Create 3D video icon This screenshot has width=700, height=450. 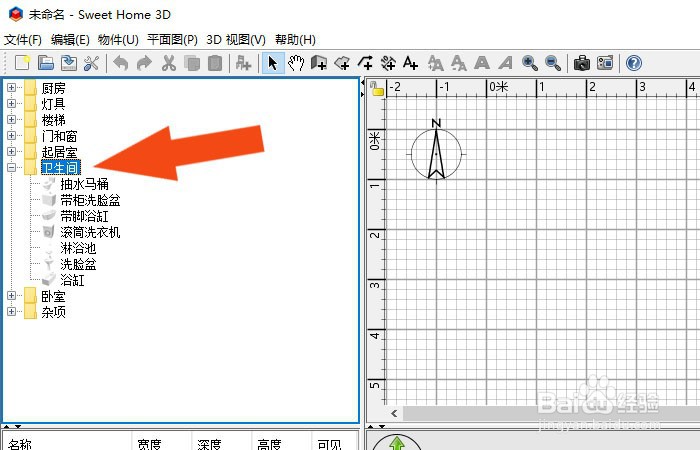[x=605, y=63]
